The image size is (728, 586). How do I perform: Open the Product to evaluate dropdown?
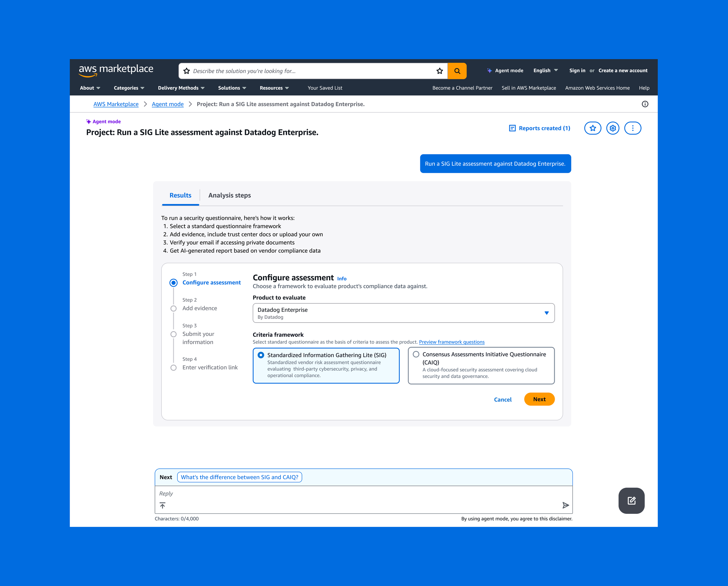click(404, 313)
